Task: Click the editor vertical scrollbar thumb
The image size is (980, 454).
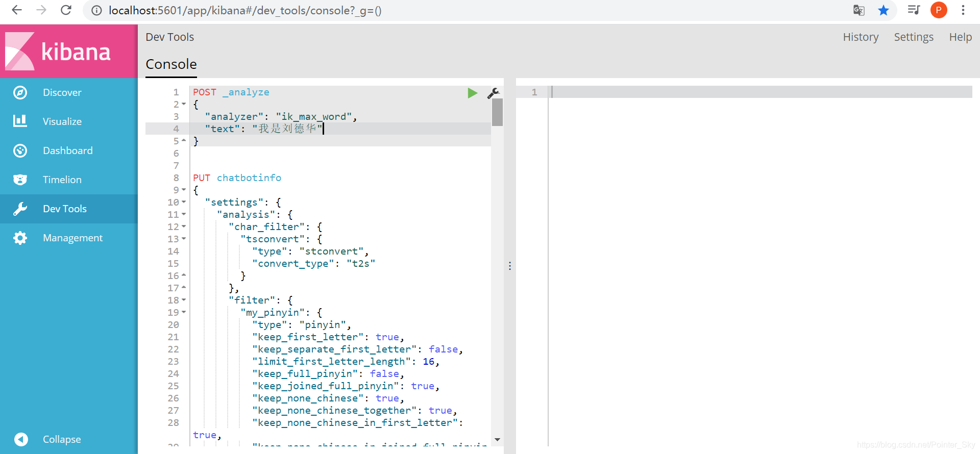Action: (497, 112)
